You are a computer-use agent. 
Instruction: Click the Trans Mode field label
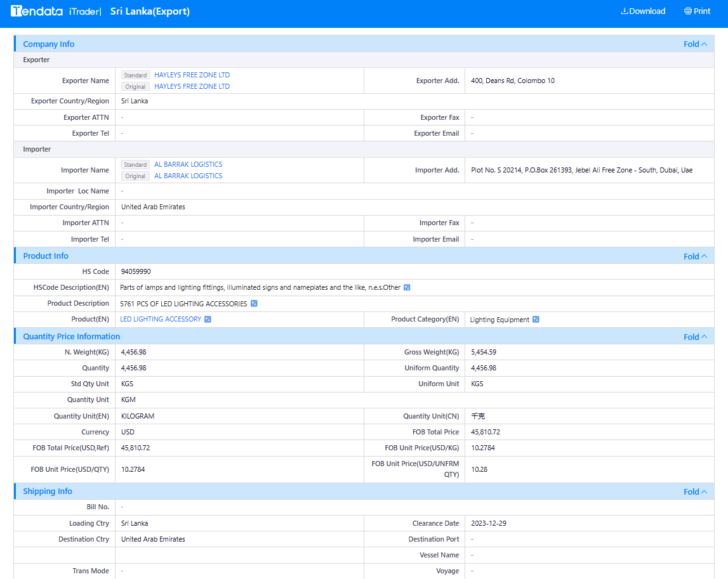91,571
